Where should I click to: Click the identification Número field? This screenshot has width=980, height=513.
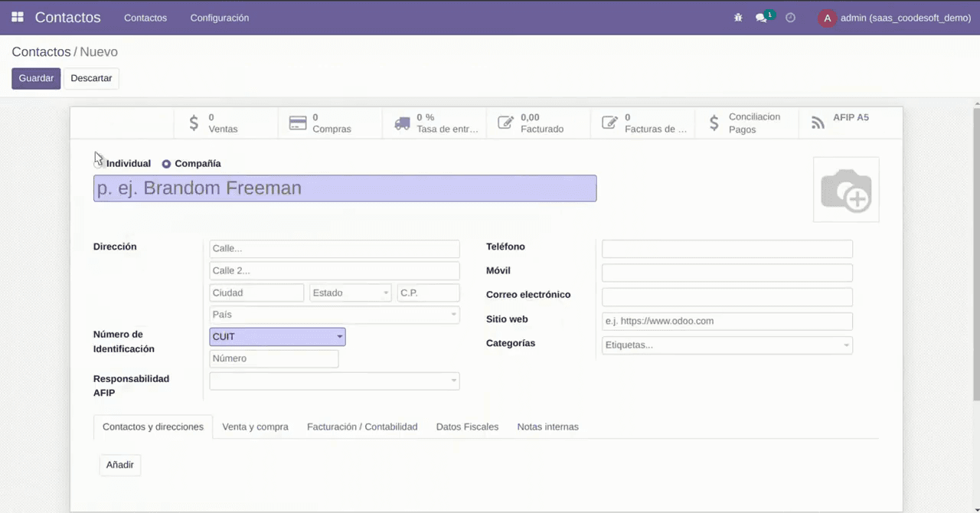click(274, 358)
